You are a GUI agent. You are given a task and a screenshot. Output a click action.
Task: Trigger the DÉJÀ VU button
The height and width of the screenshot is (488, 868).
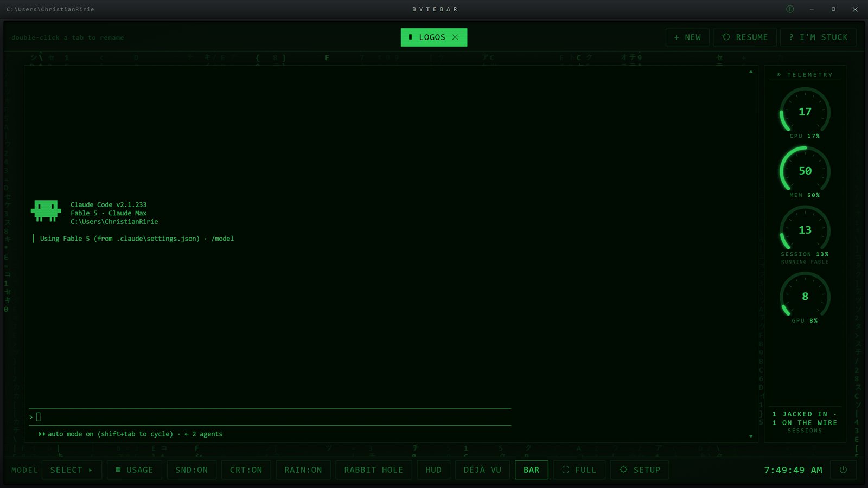click(x=482, y=470)
